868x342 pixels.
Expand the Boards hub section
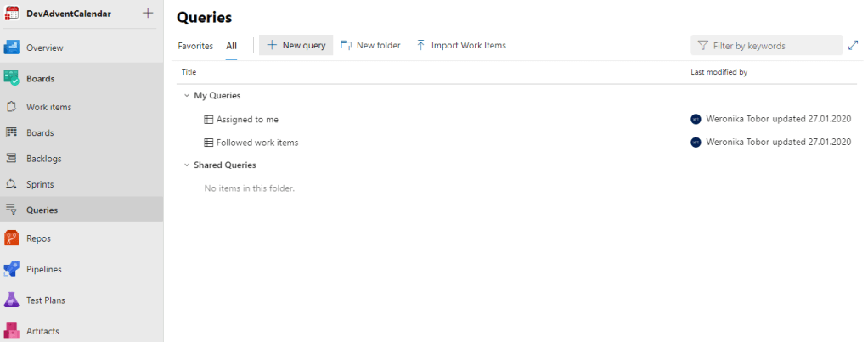click(40, 79)
